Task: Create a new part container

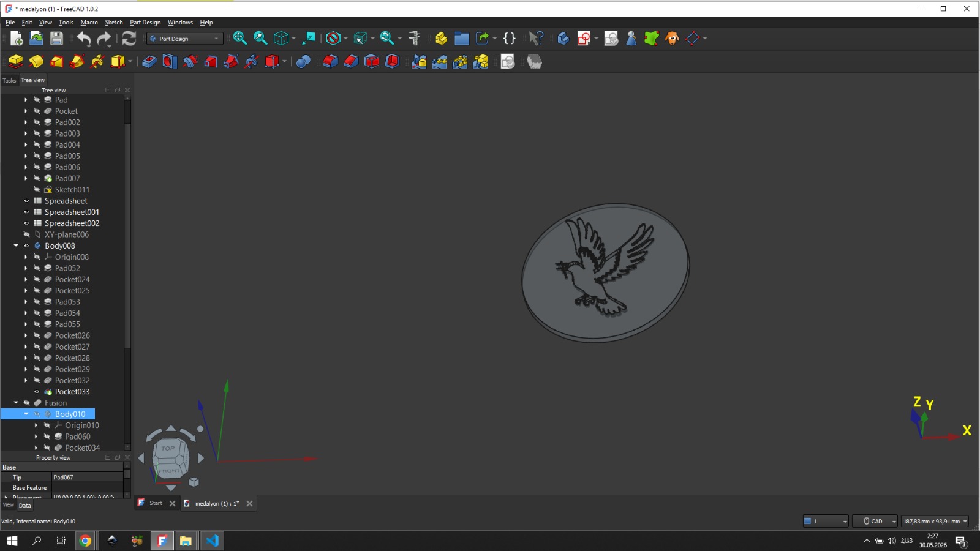Action: (x=441, y=39)
